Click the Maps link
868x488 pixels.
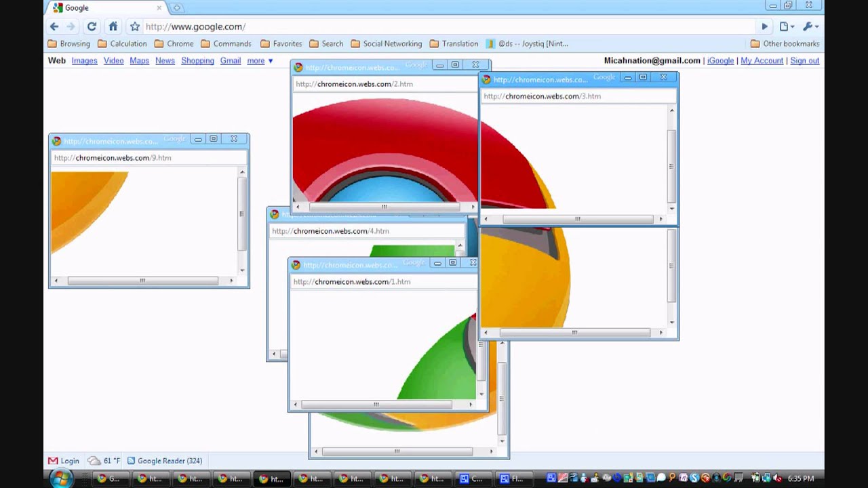coord(139,60)
